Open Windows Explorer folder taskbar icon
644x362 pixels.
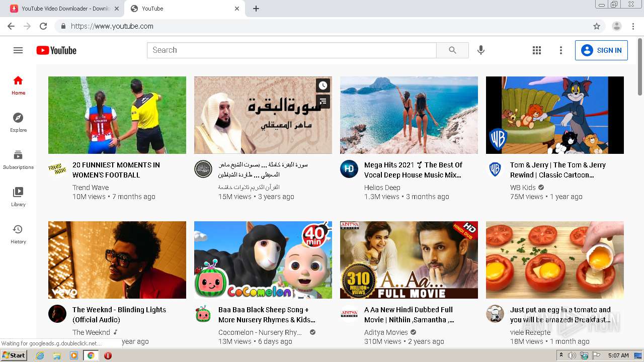(57, 355)
